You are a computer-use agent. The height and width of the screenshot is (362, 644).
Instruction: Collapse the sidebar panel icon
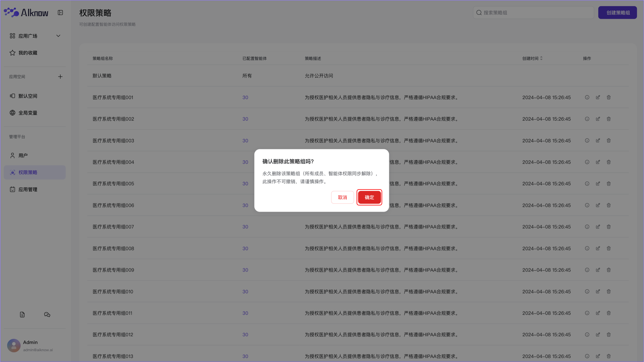pos(60,13)
